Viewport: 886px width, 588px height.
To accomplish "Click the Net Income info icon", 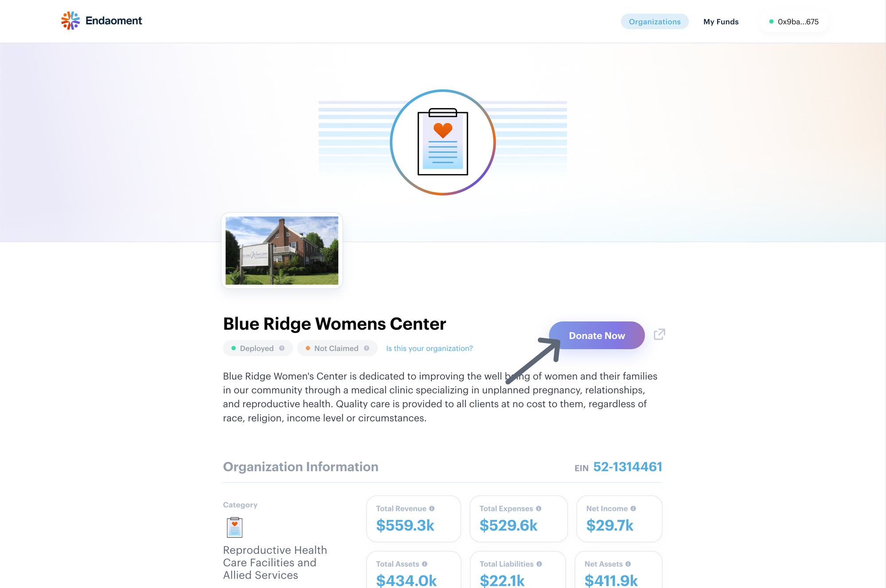I will (633, 509).
